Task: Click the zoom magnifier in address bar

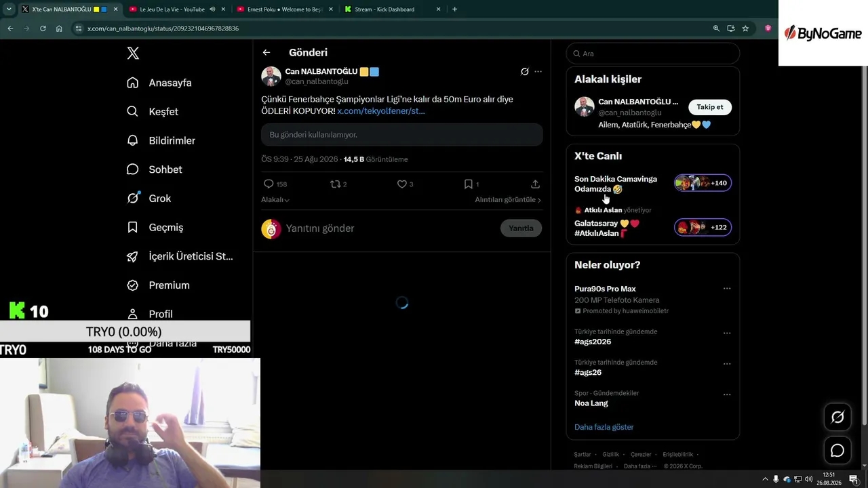Action: point(716,28)
